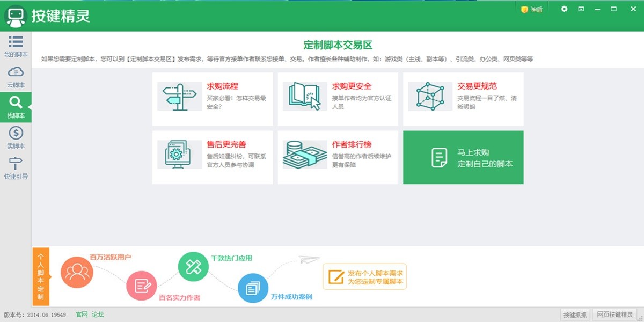Open 快速引导 quick guide icon
The width and height of the screenshot is (644, 322).
16,165
